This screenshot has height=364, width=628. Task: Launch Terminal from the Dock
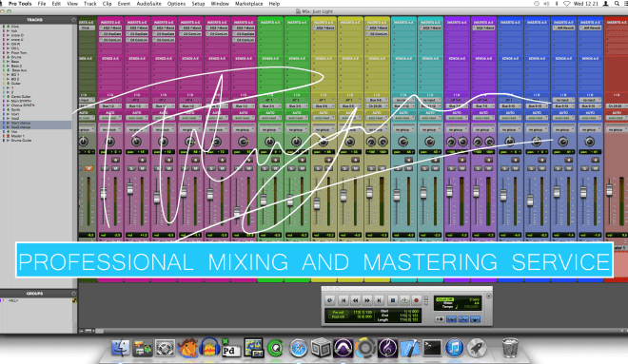pos(433,348)
